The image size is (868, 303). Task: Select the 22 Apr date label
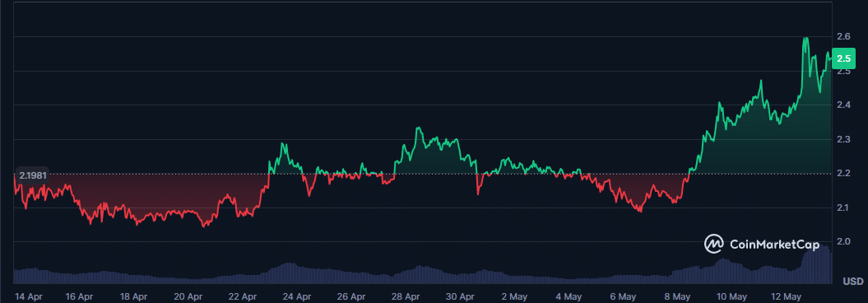(243, 296)
